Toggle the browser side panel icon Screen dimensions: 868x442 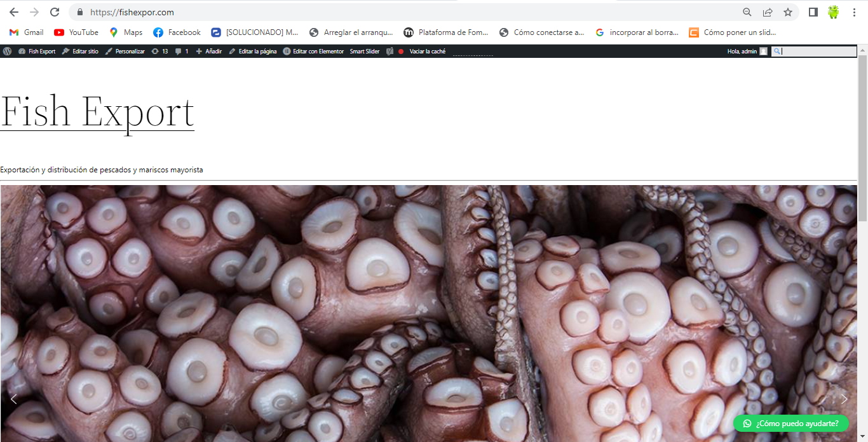[813, 12]
